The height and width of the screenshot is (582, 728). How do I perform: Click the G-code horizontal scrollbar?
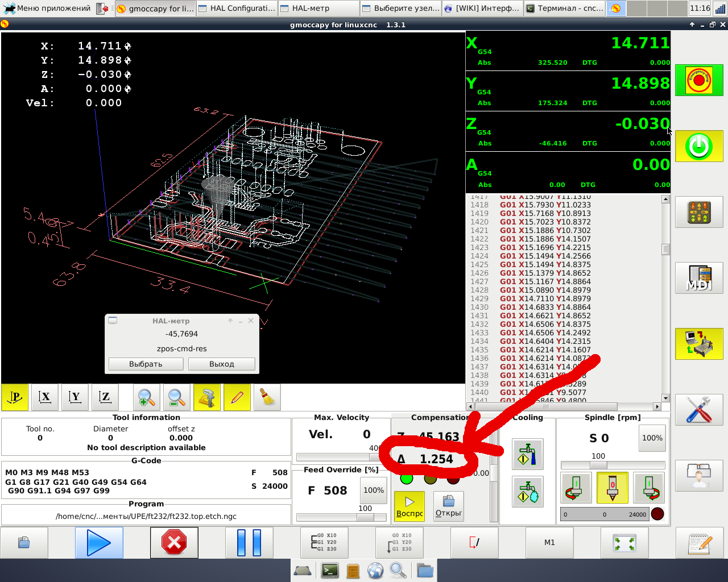coord(564,406)
